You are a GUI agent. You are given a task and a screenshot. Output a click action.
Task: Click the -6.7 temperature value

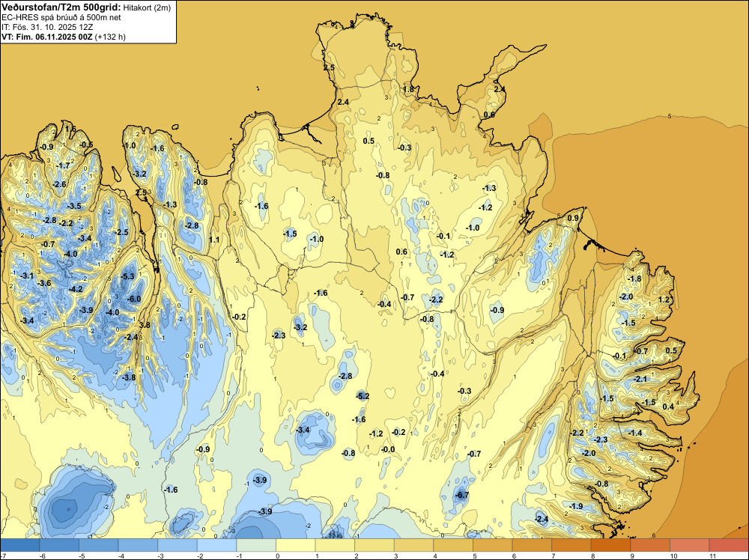point(462,495)
